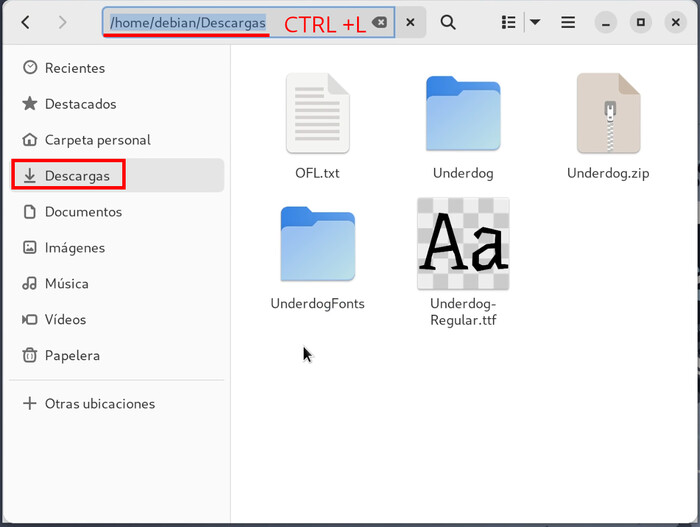700x527 pixels.
Task: Click the download arrow icon beside Descargas
Action: coord(30,176)
